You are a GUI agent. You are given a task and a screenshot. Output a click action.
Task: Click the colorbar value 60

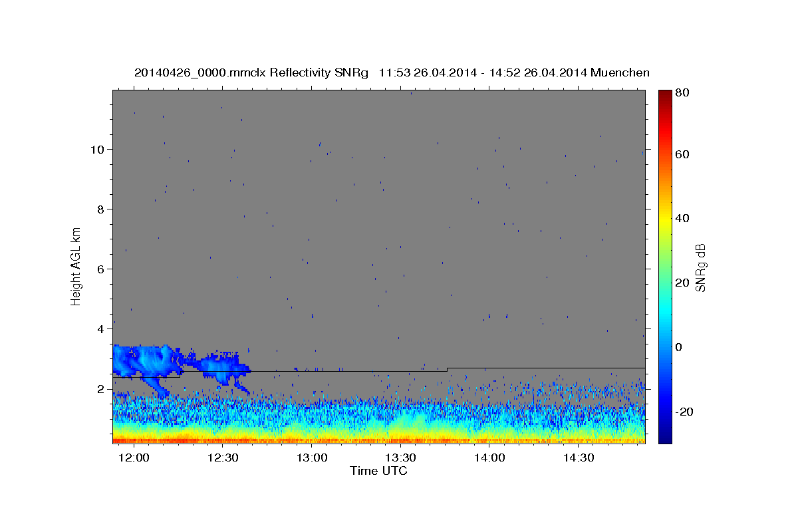(682, 154)
